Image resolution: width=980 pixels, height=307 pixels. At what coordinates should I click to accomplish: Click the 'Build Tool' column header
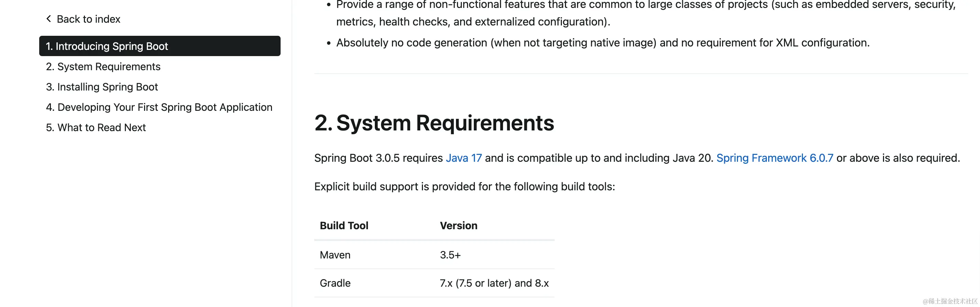pyautogui.click(x=344, y=225)
